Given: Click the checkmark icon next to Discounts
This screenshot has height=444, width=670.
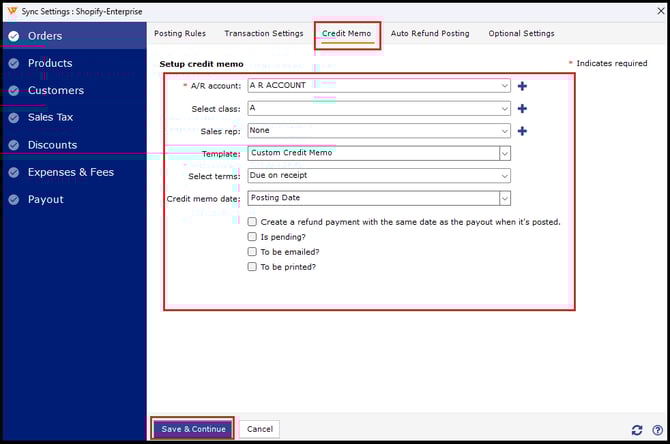Looking at the screenshot, I should coord(13,145).
